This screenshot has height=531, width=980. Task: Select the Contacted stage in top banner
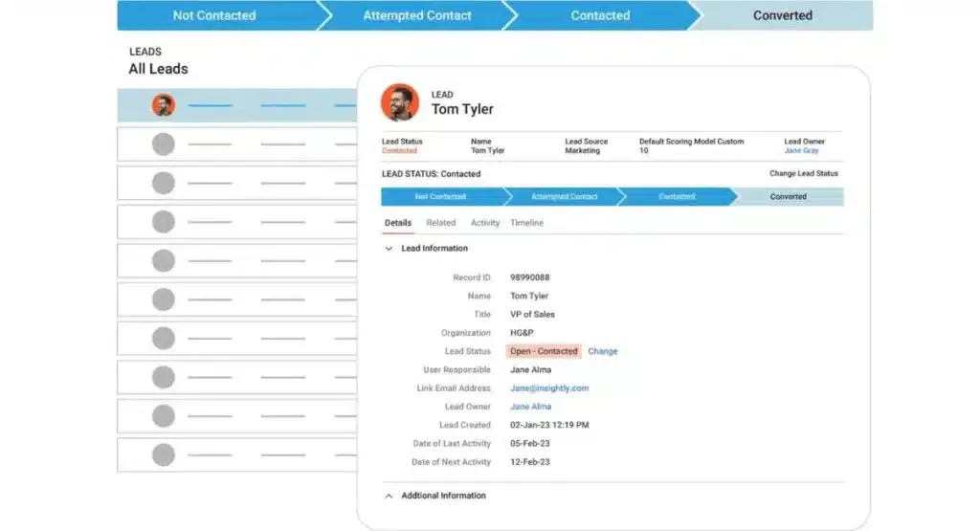click(x=600, y=15)
